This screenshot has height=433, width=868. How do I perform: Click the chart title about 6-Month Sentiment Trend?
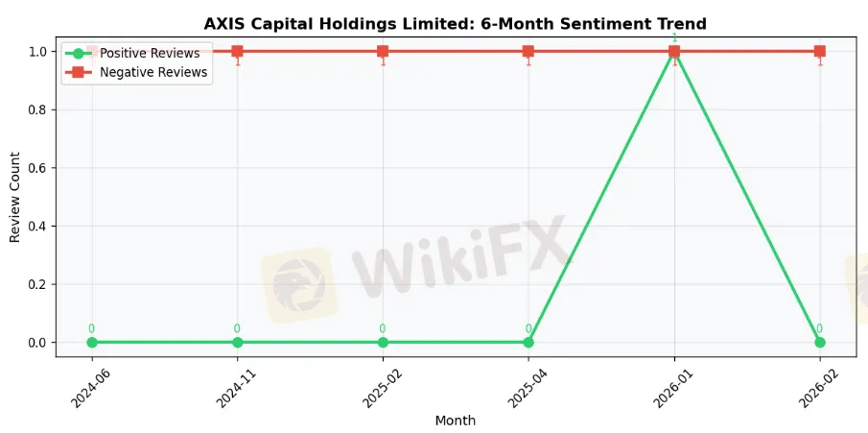click(455, 24)
